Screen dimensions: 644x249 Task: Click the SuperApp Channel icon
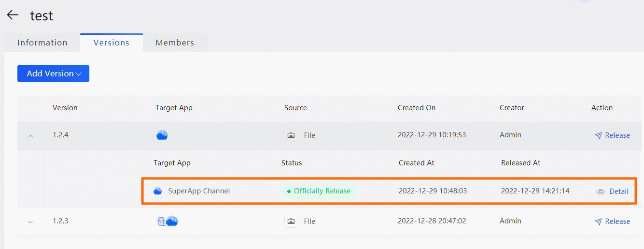tap(158, 191)
